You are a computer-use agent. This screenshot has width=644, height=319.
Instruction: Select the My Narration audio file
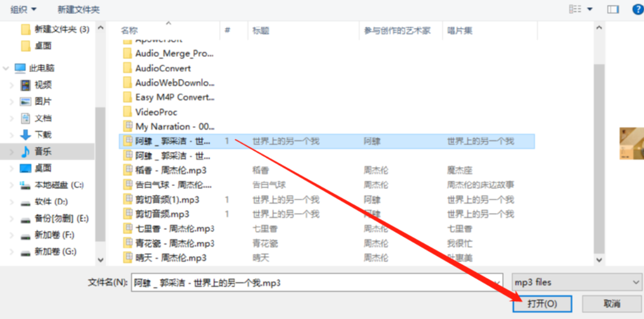[x=169, y=126]
